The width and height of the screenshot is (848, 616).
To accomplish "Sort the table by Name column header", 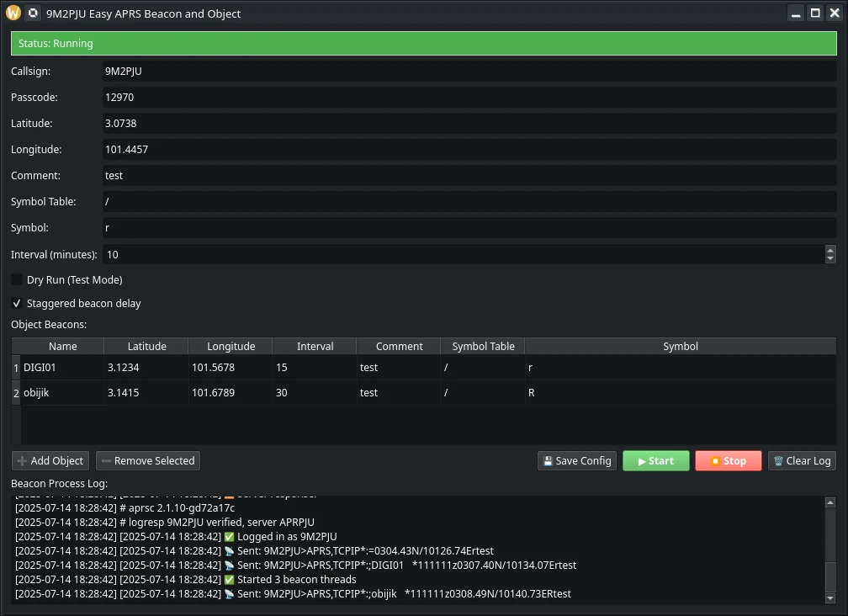I will [x=63, y=346].
